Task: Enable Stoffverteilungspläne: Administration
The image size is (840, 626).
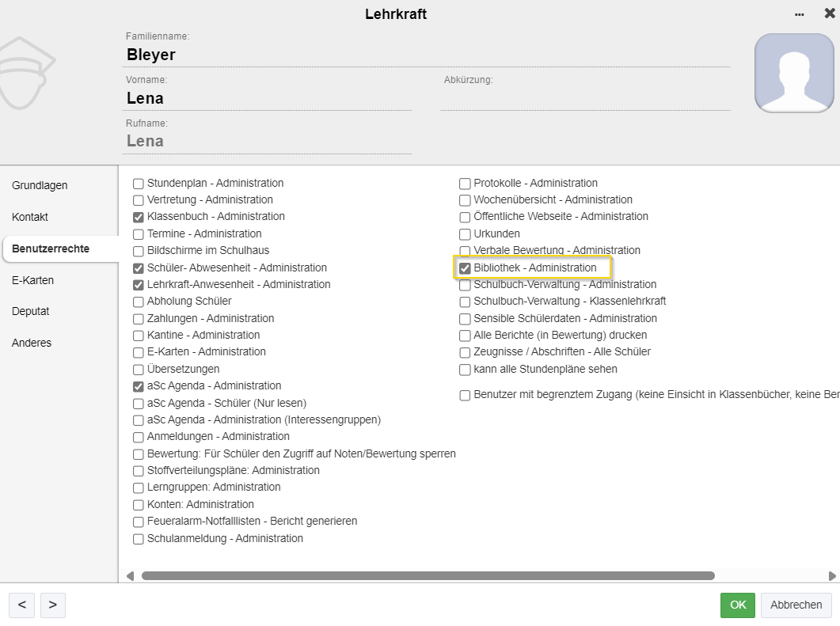Action: [x=139, y=471]
